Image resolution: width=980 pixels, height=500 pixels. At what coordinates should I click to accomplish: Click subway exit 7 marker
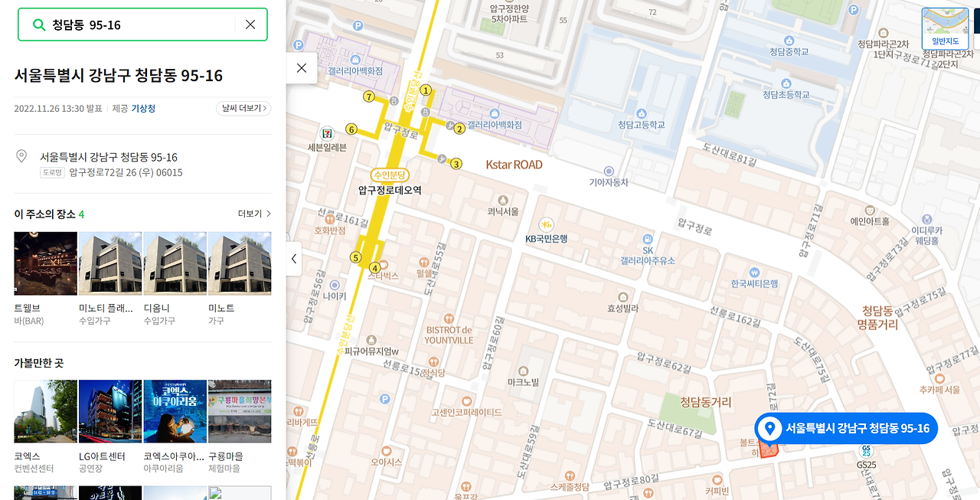(x=369, y=96)
